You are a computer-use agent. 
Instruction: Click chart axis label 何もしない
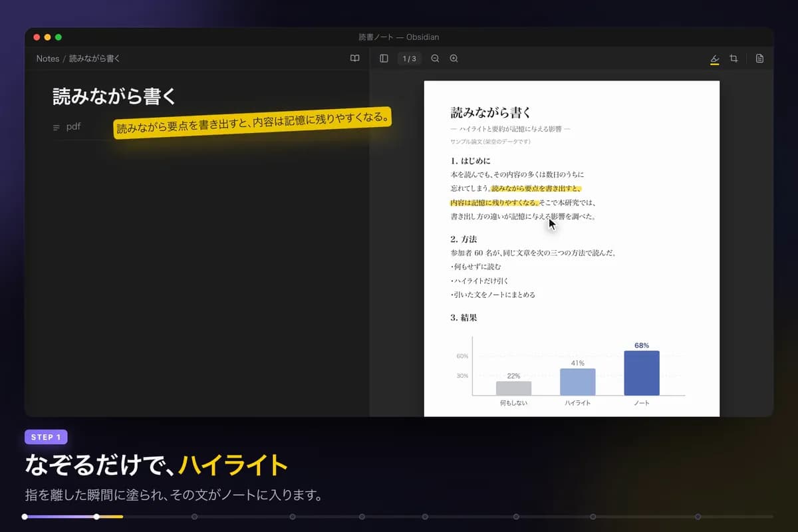tap(513, 403)
